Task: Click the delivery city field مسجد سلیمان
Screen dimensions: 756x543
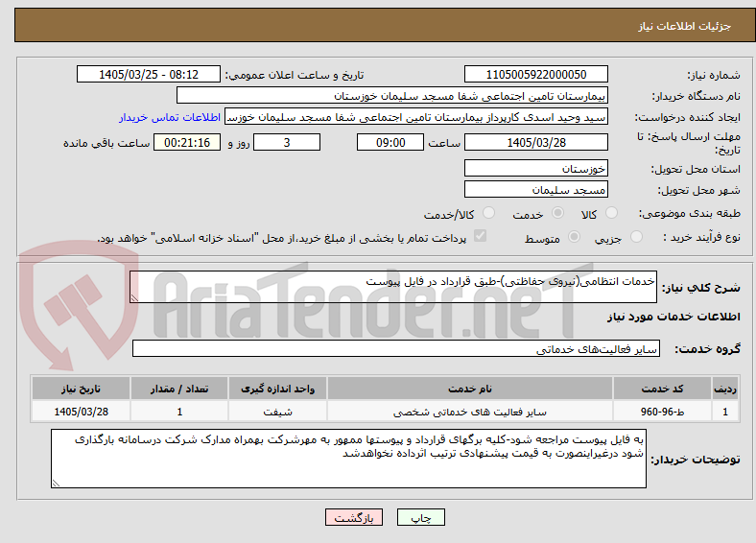Action: click(x=535, y=190)
